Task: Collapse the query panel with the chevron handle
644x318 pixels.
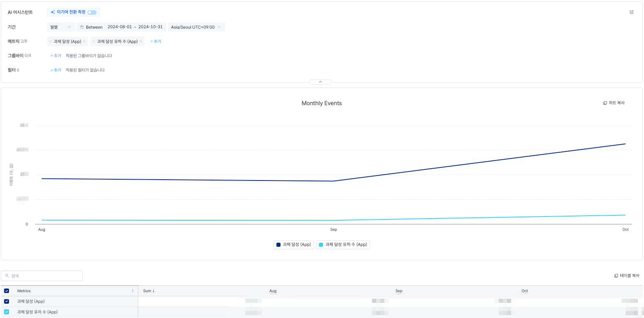Action: [321, 82]
